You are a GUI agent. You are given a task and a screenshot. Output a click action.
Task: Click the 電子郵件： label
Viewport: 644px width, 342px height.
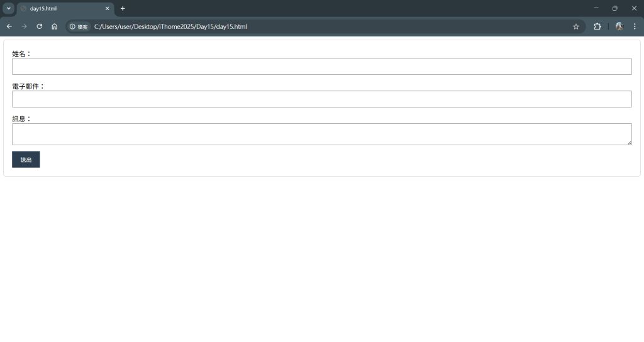(28, 86)
